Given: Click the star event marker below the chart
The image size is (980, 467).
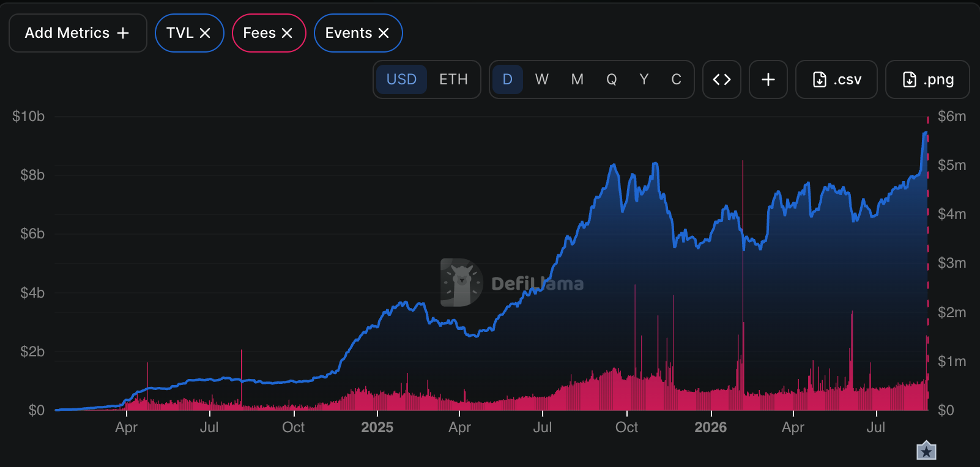Looking at the screenshot, I should [927, 450].
